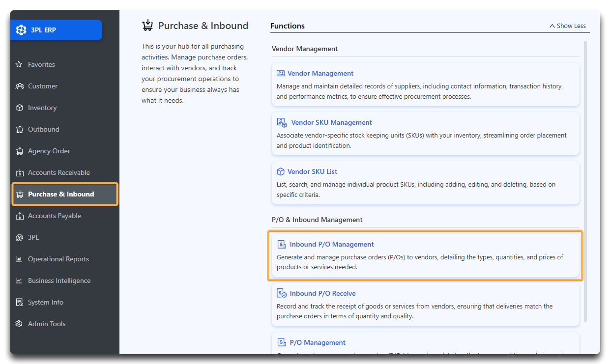Open Accounts Receivable menu item

pyautogui.click(x=58, y=172)
